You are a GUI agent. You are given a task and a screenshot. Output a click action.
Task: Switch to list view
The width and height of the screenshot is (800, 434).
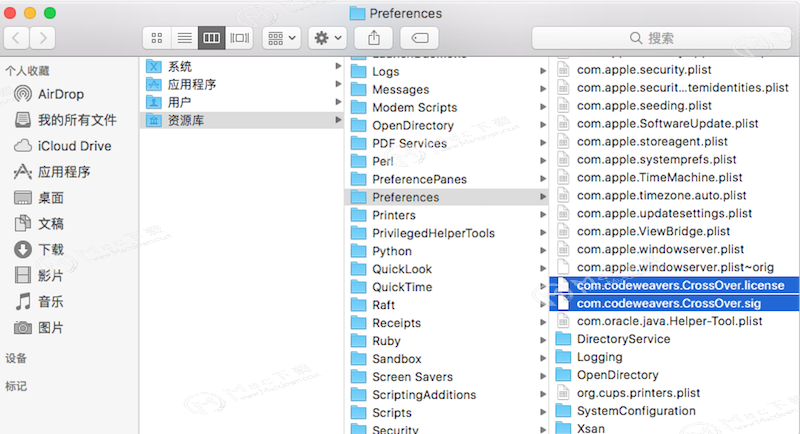(184, 38)
